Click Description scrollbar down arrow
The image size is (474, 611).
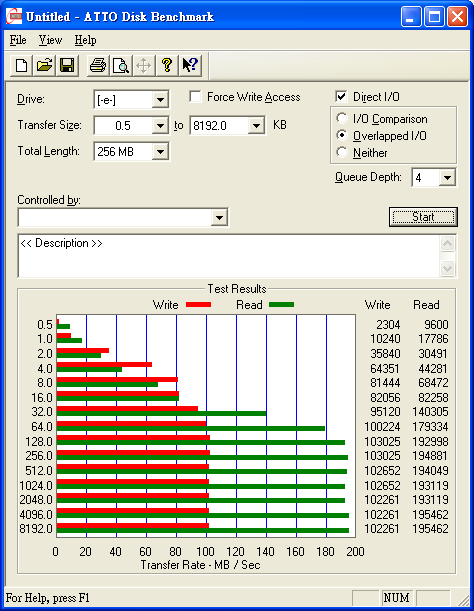click(x=447, y=268)
